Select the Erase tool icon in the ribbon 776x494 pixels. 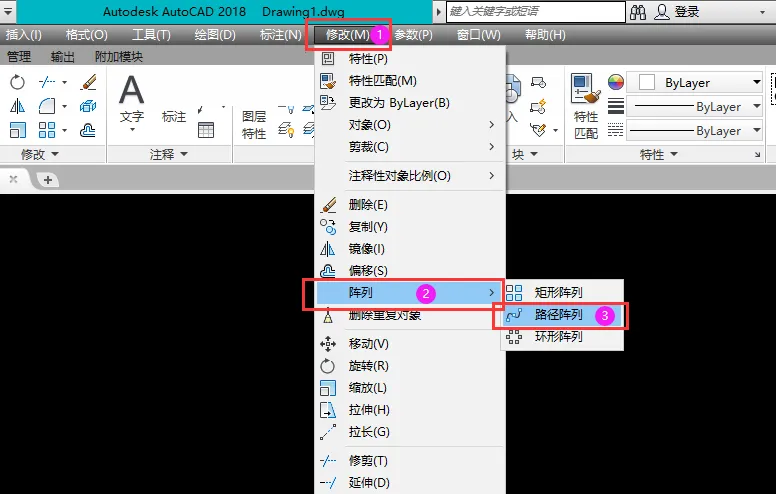click(x=88, y=83)
